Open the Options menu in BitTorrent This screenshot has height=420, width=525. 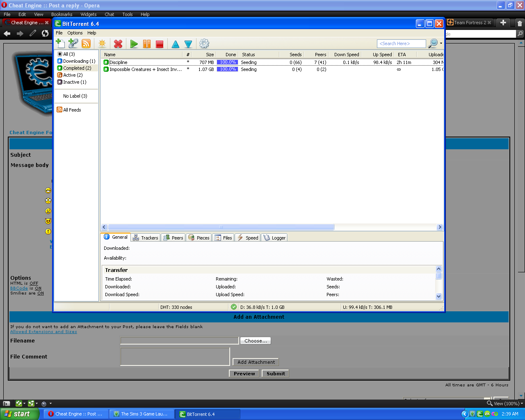point(75,33)
